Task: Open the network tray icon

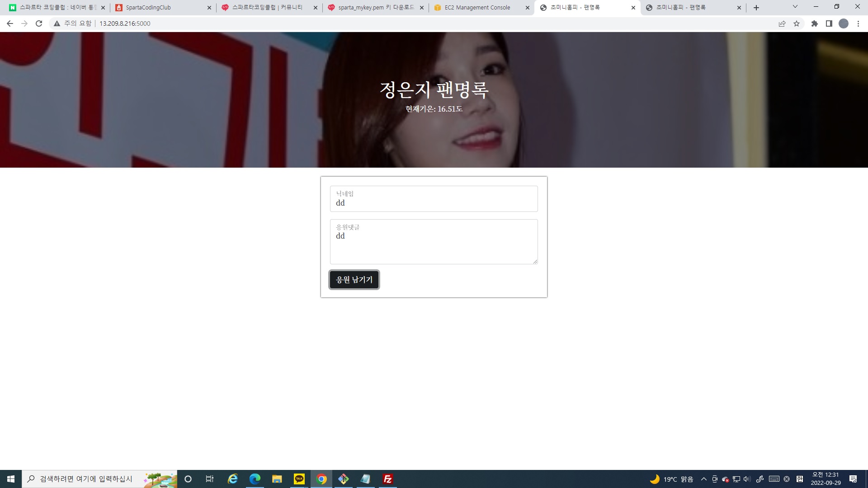Action: coord(736,479)
